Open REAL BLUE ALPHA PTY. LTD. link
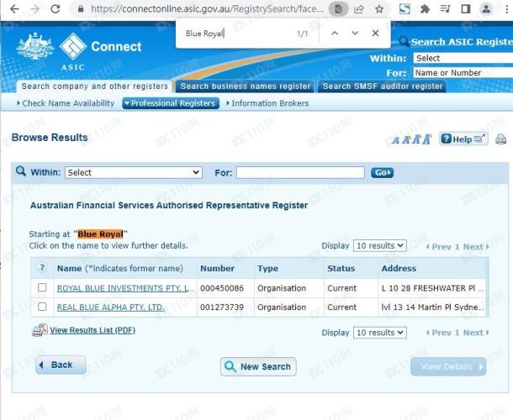 click(x=110, y=307)
